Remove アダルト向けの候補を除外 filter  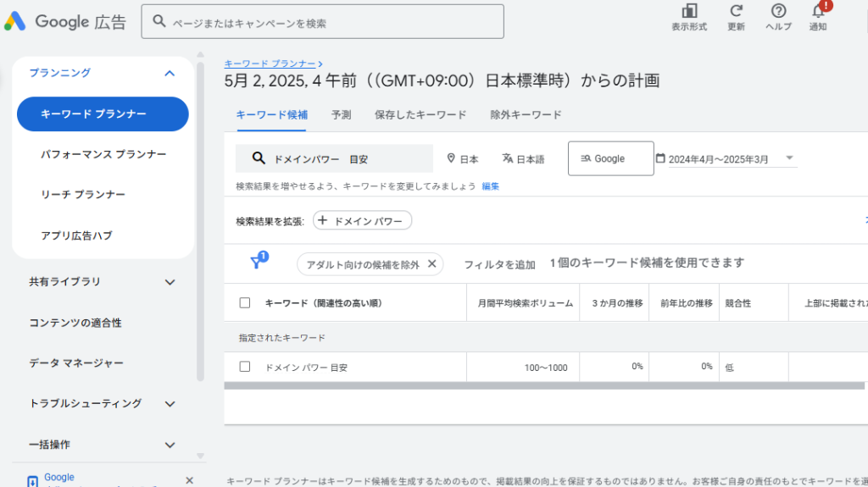point(431,264)
